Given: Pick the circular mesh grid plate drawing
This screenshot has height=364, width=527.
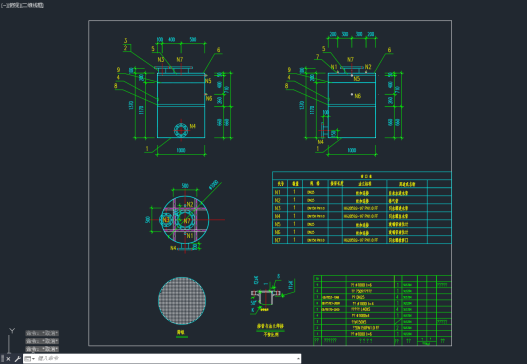Looking at the screenshot, I should click(182, 301).
